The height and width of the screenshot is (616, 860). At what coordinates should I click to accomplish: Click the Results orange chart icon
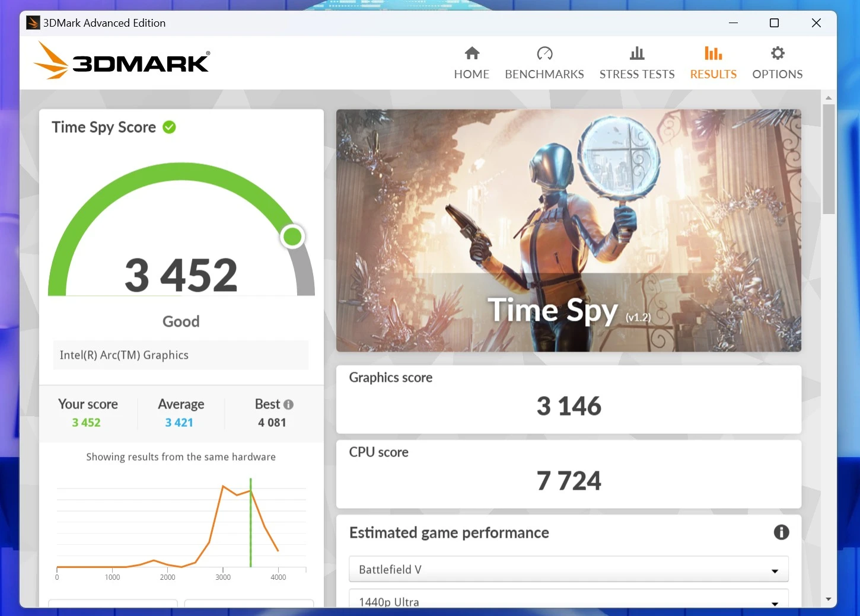tap(713, 53)
